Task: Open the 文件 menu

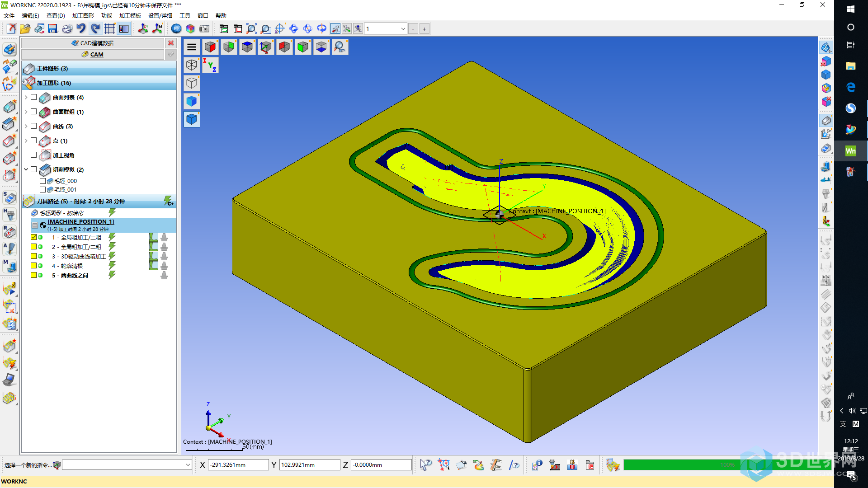Action: coord(9,16)
